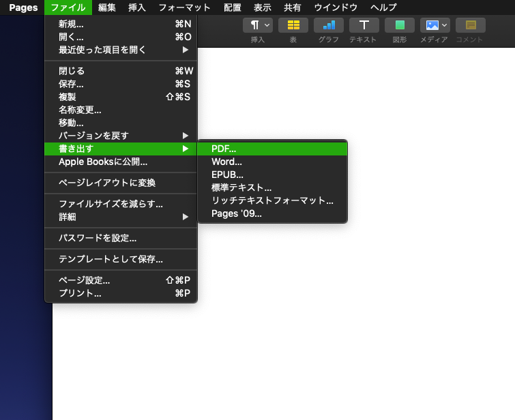Choose ページ設定... menu item
Image resolution: width=515 pixels, height=420 pixels.
pyautogui.click(x=121, y=280)
